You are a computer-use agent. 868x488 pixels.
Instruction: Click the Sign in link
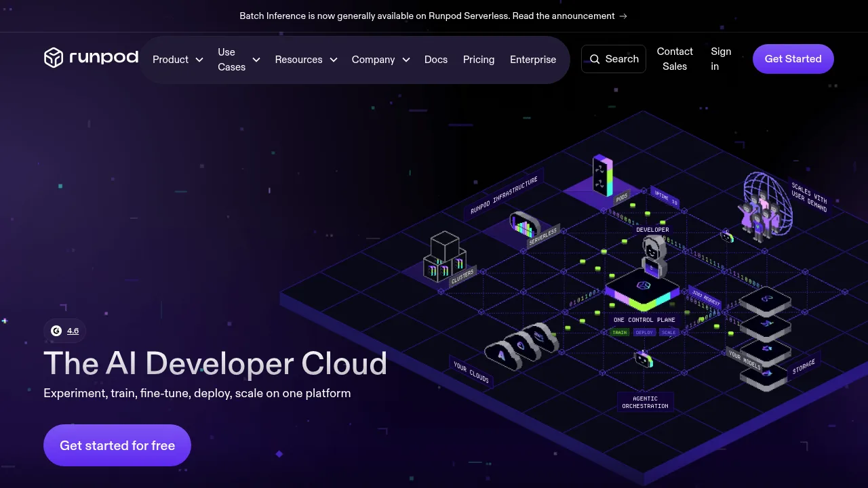tap(721, 59)
